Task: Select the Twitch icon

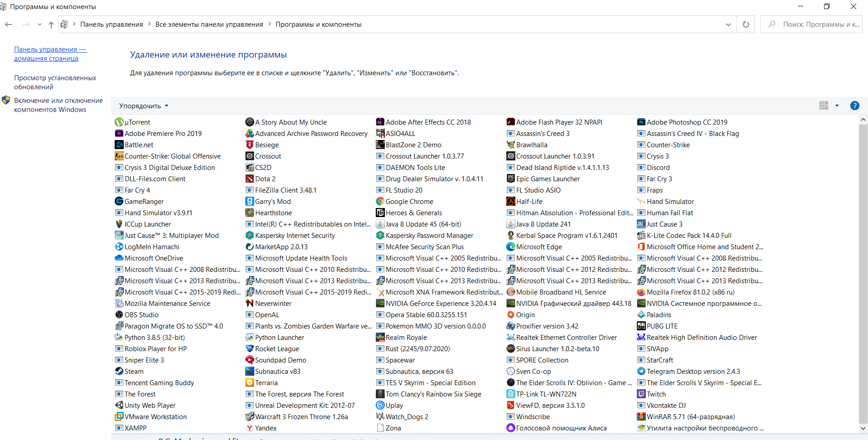Action: point(641,394)
